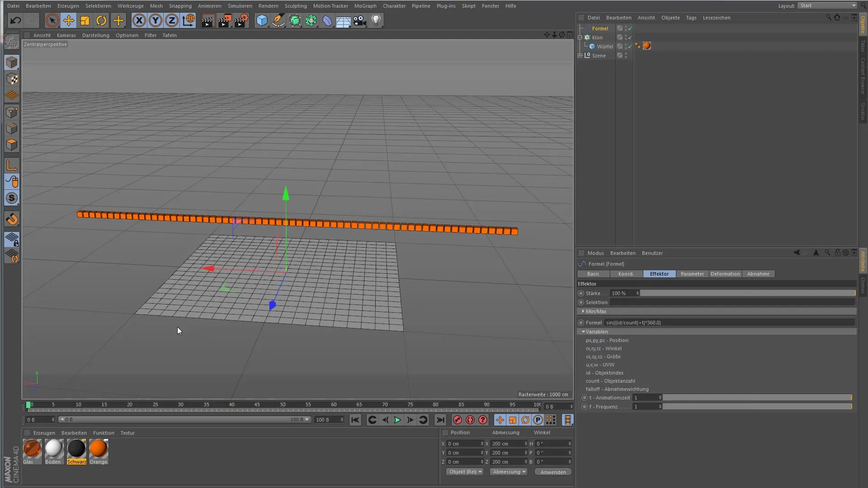Screen dimensions: 868x488
Task: Adjust the t - Animationszeit slider
Action: (757, 398)
